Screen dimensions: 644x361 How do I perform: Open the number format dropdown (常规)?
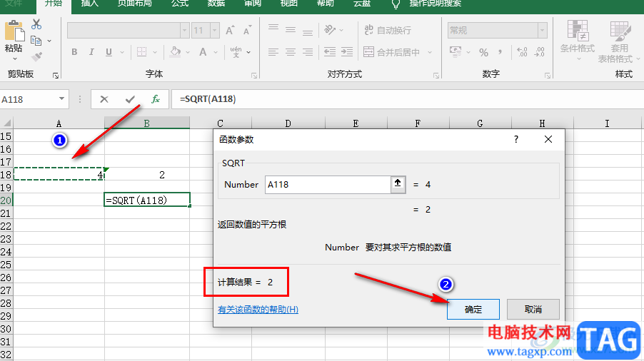pos(542,31)
